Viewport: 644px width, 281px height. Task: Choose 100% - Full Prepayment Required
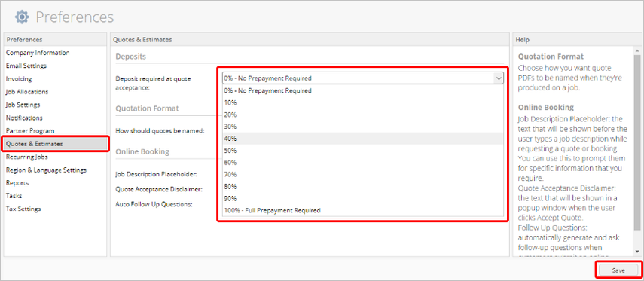coord(363,210)
